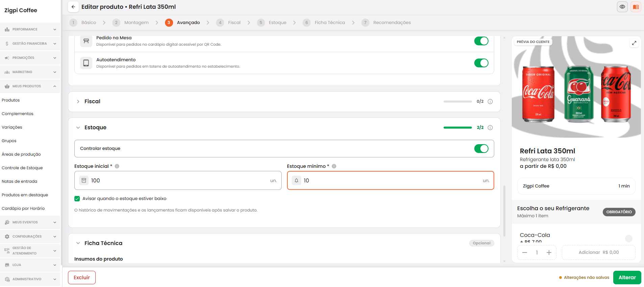Expand the Loja sidebar menu

55,265
